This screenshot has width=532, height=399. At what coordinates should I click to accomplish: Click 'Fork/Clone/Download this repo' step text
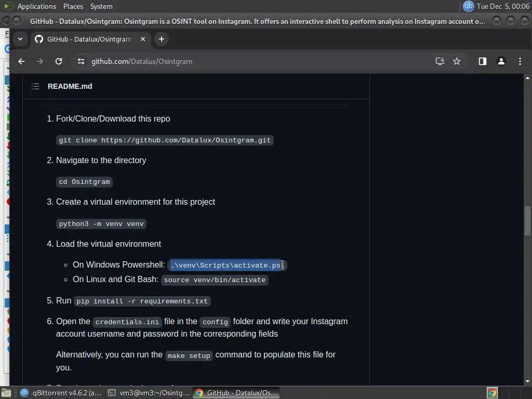113,119
